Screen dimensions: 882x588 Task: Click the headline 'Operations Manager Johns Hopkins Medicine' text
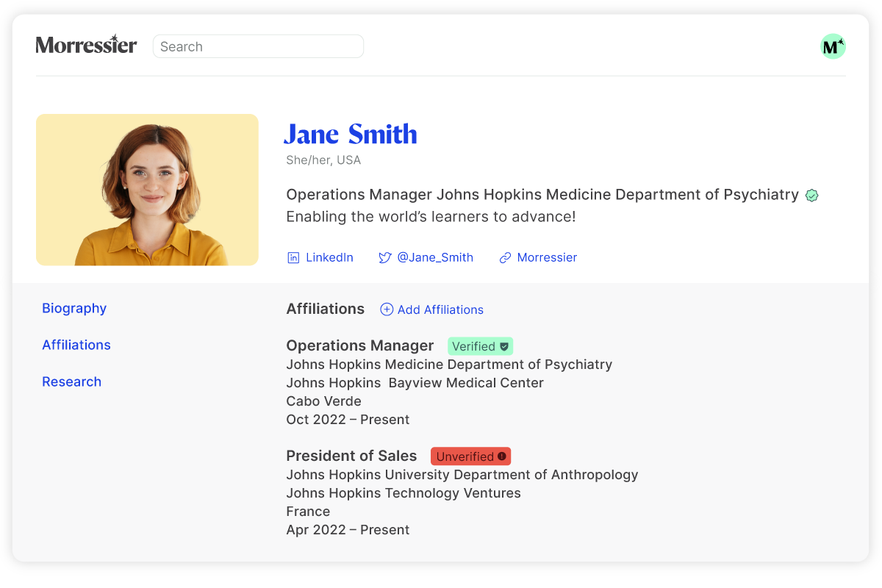click(x=448, y=195)
